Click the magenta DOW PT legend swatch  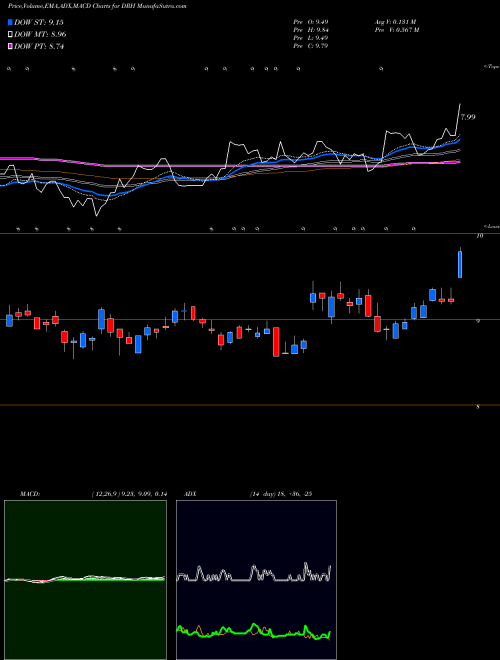(10, 46)
